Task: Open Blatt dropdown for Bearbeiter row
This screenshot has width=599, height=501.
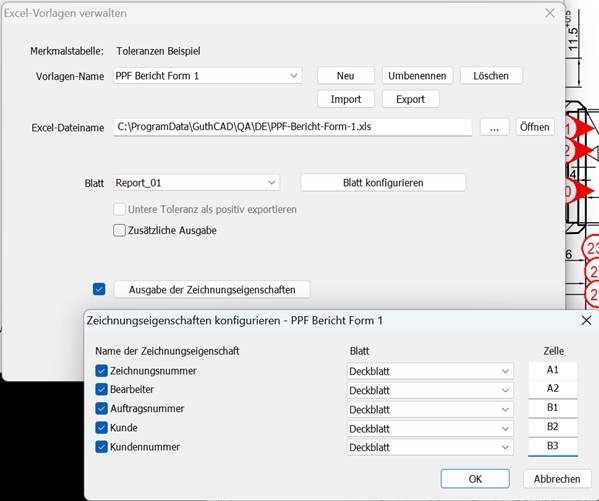Action: (x=430, y=391)
